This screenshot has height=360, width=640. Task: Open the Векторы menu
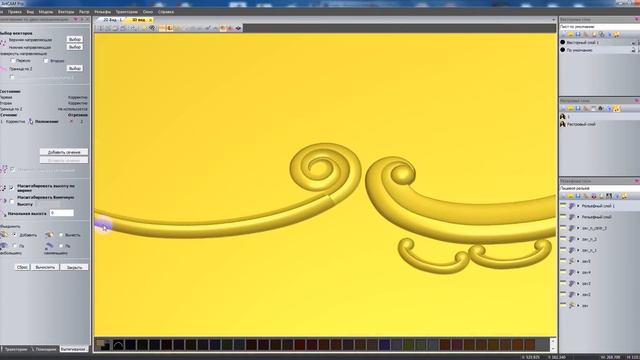tap(66, 12)
